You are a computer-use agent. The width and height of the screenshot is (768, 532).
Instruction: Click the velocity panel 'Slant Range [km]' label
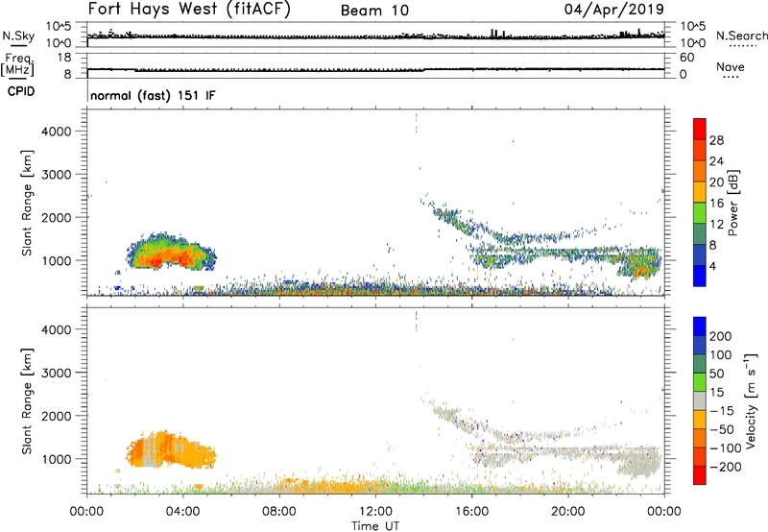coord(27,401)
